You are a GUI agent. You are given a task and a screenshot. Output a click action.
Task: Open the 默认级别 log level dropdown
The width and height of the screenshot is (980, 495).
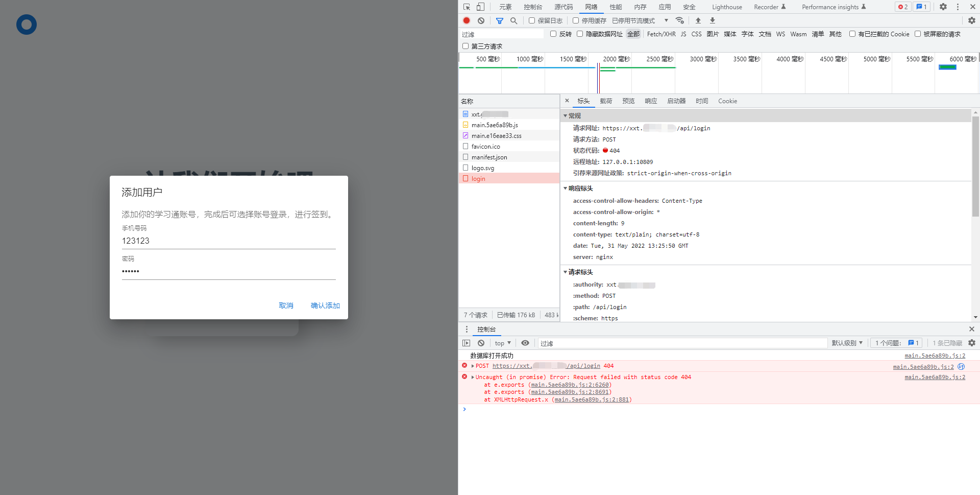[847, 343]
